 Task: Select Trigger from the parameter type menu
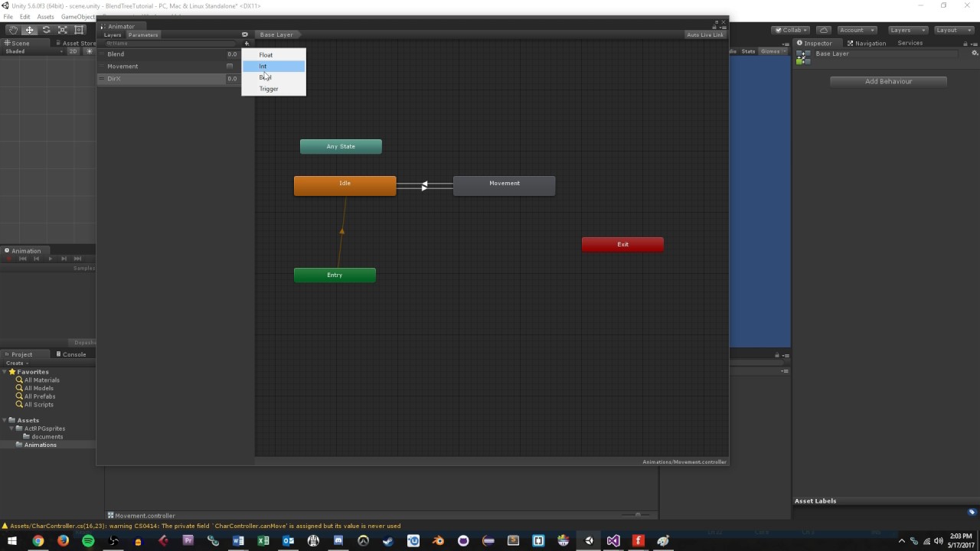pos(269,88)
